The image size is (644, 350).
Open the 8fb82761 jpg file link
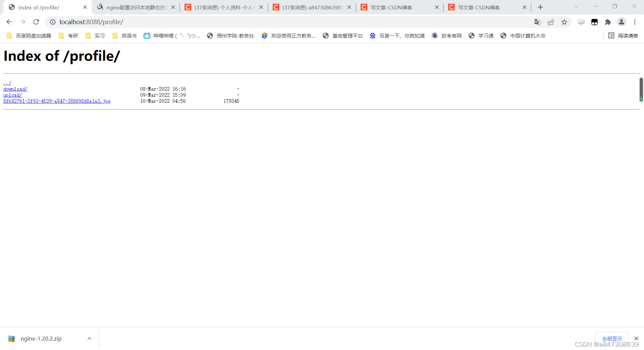57,101
